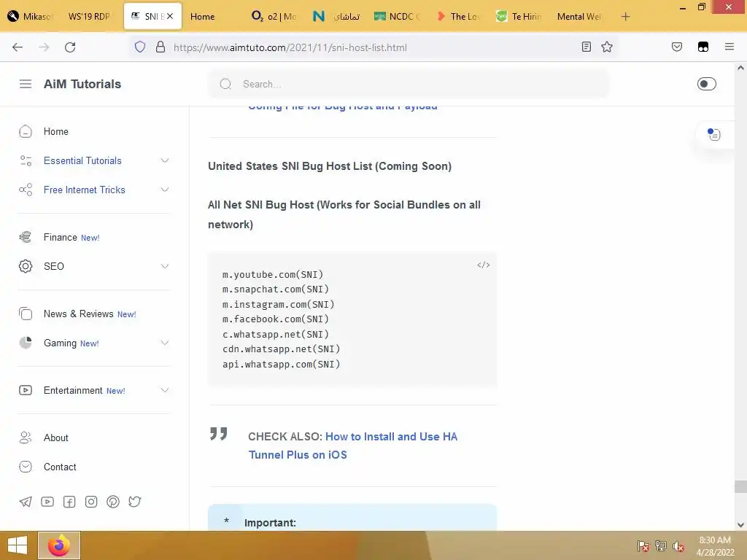The height and width of the screenshot is (560, 747).
Task: Toggle the dark mode switch
Action: [706, 84]
